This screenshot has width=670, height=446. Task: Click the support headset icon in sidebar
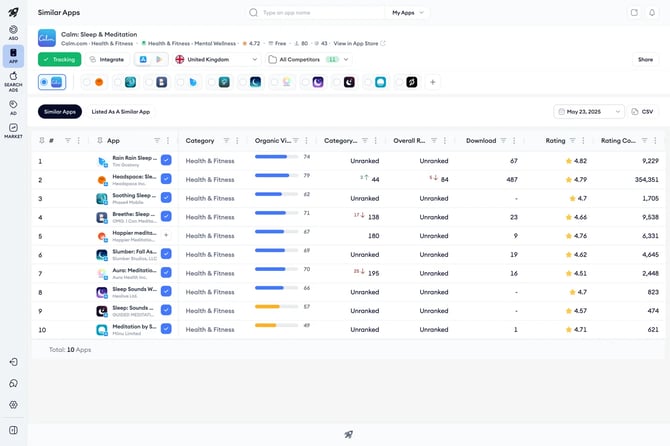pos(13,383)
